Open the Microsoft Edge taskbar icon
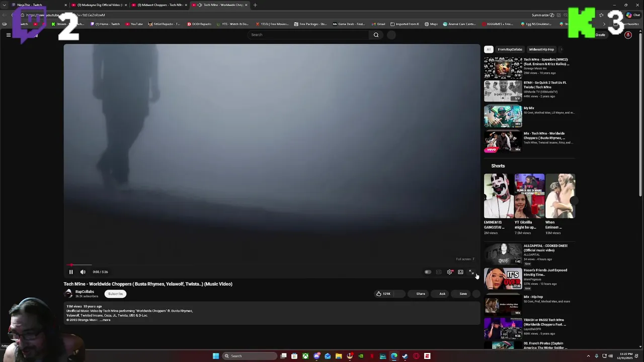The image size is (644, 362). [394, 356]
